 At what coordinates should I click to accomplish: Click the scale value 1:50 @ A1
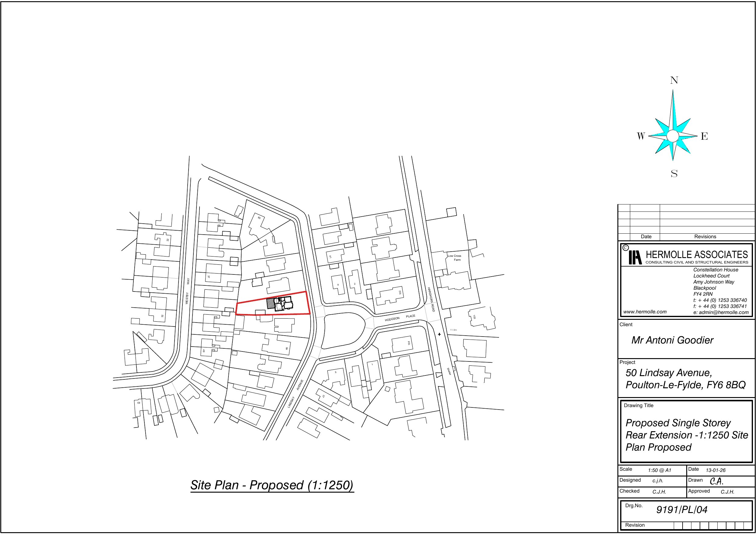659,470
